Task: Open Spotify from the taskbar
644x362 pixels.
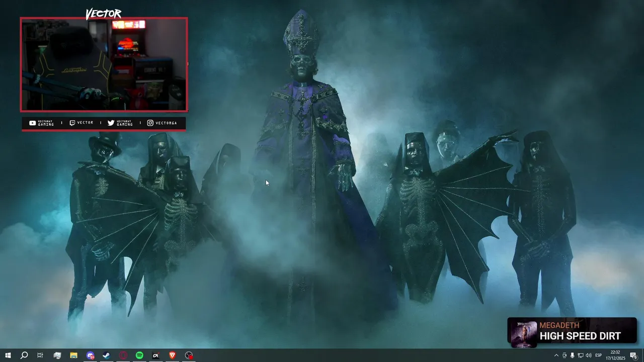Action: 139,355
